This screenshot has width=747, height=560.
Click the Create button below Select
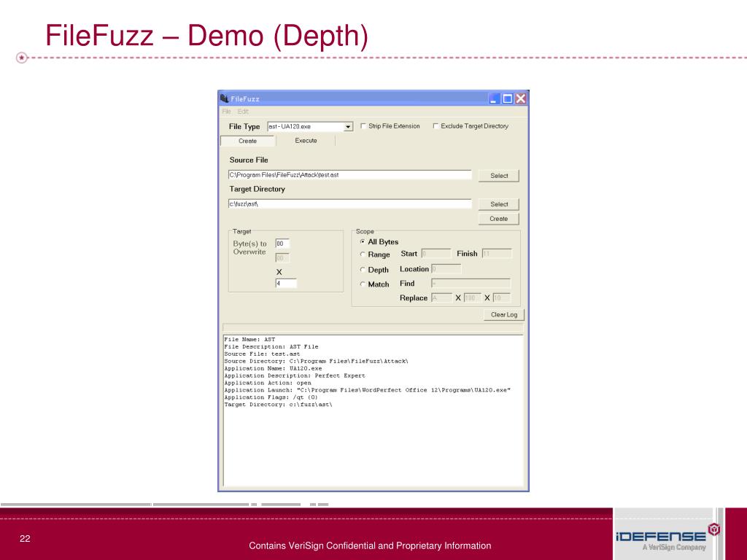[x=499, y=219]
